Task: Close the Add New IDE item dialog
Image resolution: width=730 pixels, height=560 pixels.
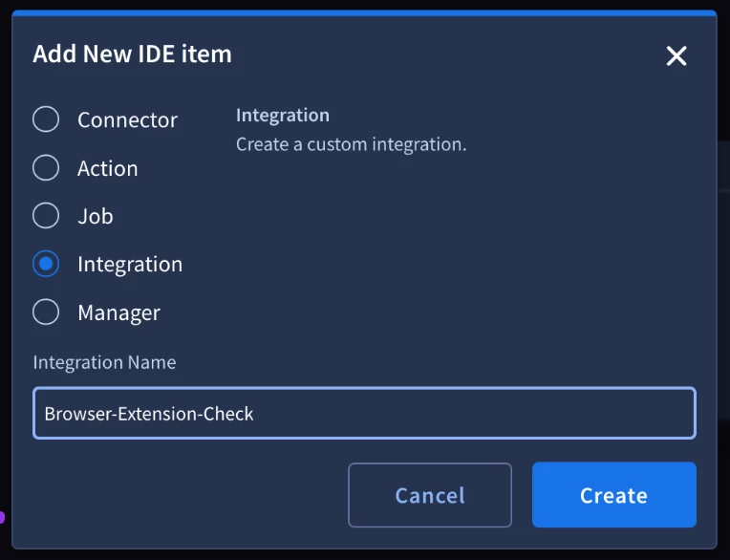Action: 676,55
